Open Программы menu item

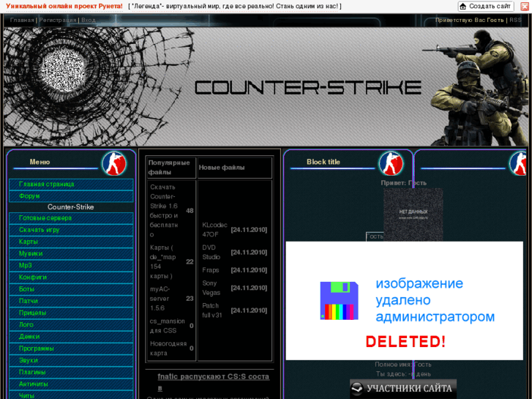click(71, 348)
